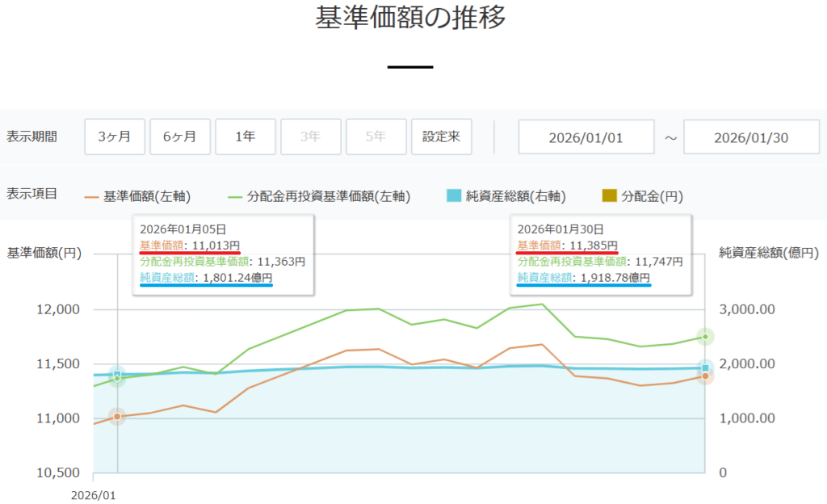
Task: Click green reinvested price point on 01/05
Action: pos(117,378)
